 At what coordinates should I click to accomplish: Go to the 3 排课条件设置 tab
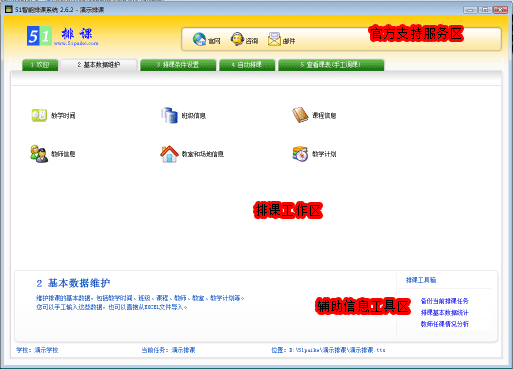coord(178,65)
